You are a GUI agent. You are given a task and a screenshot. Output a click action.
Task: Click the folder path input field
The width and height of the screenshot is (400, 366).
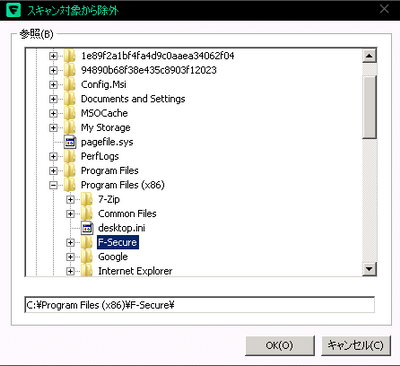tap(199, 305)
